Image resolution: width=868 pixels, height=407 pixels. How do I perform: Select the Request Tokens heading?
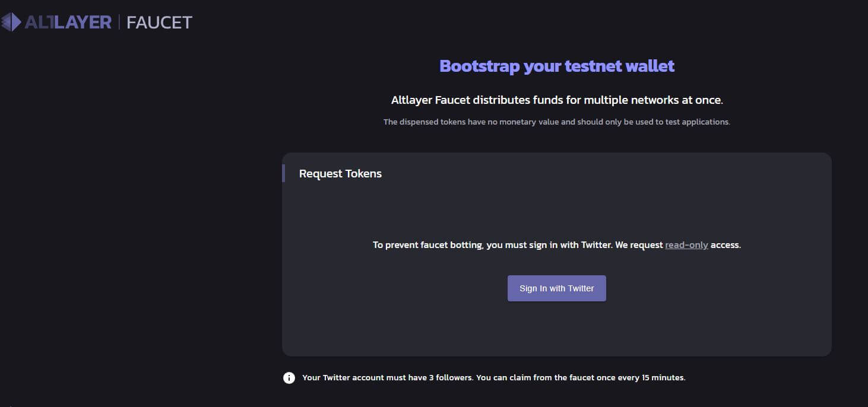340,174
